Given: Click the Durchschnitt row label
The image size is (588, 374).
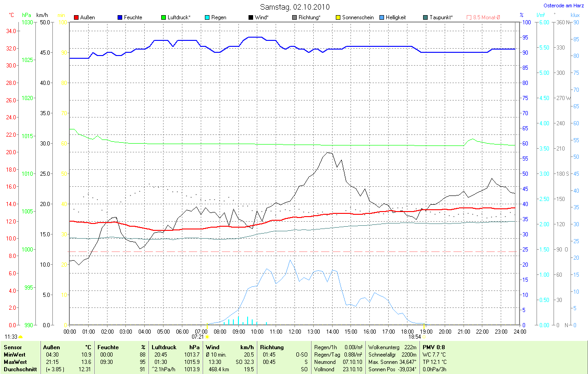Looking at the screenshot, I should coord(20,369).
